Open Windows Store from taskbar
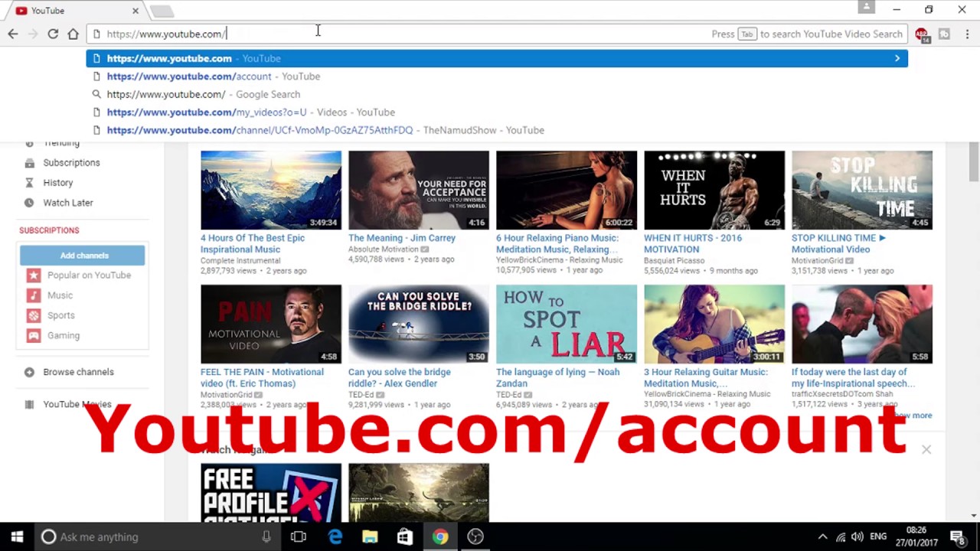This screenshot has width=980, height=551. point(405,536)
